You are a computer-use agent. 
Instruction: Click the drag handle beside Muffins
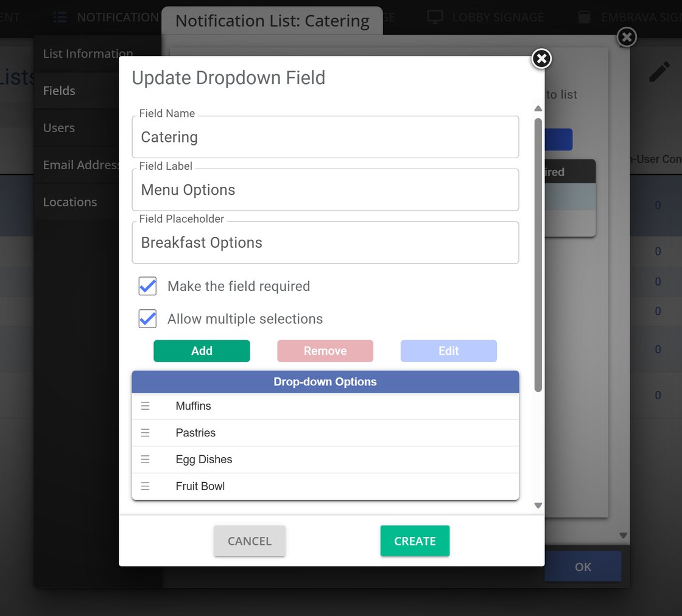click(x=145, y=406)
